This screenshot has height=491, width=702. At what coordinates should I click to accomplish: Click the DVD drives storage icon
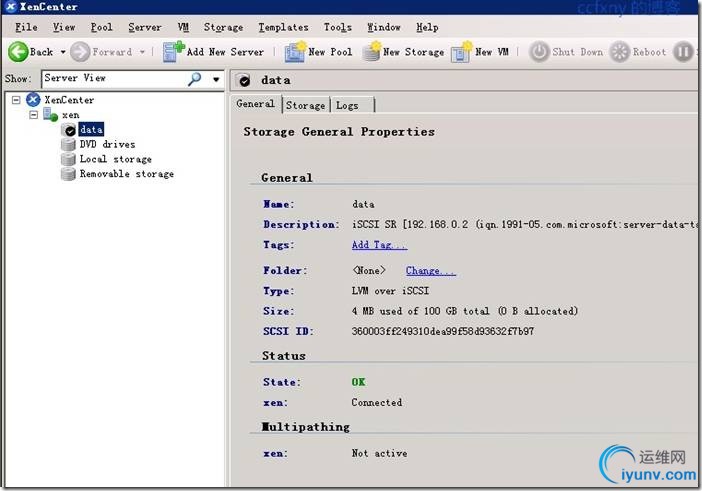tap(68, 145)
